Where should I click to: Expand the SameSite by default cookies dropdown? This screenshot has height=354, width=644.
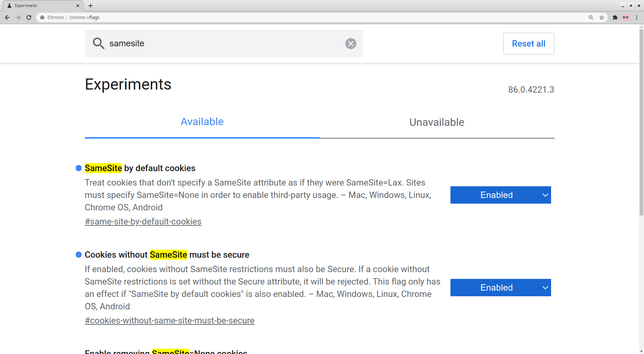[x=500, y=195]
